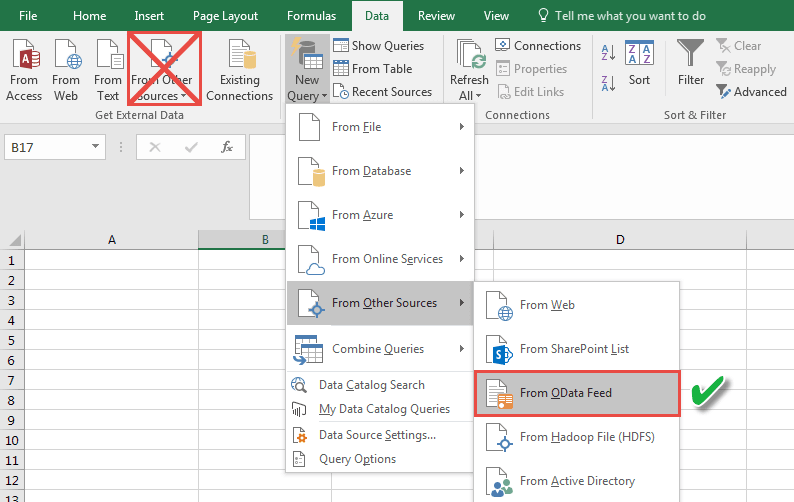
Task: Expand the From File submenu
Action: click(x=380, y=127)
